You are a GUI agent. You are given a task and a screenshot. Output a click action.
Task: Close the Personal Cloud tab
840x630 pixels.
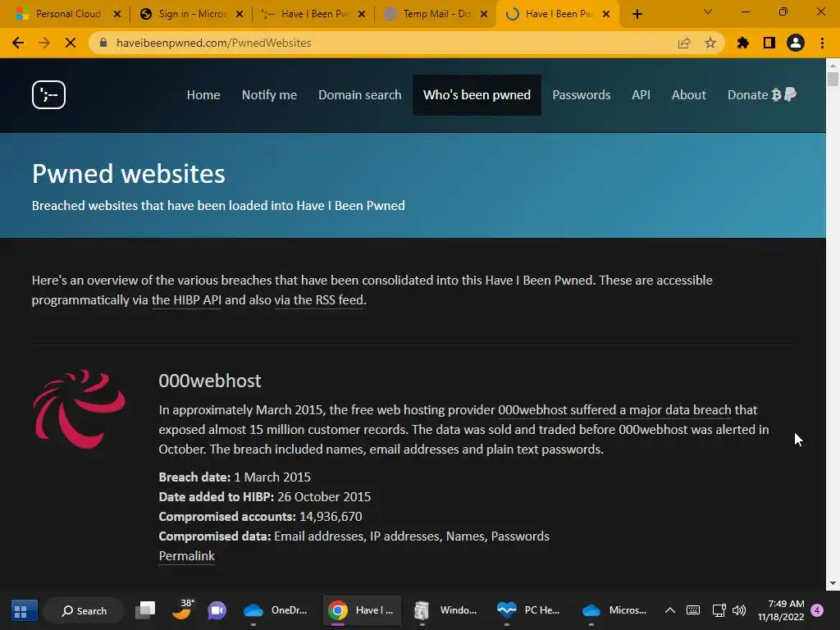(x=117, y=14)
